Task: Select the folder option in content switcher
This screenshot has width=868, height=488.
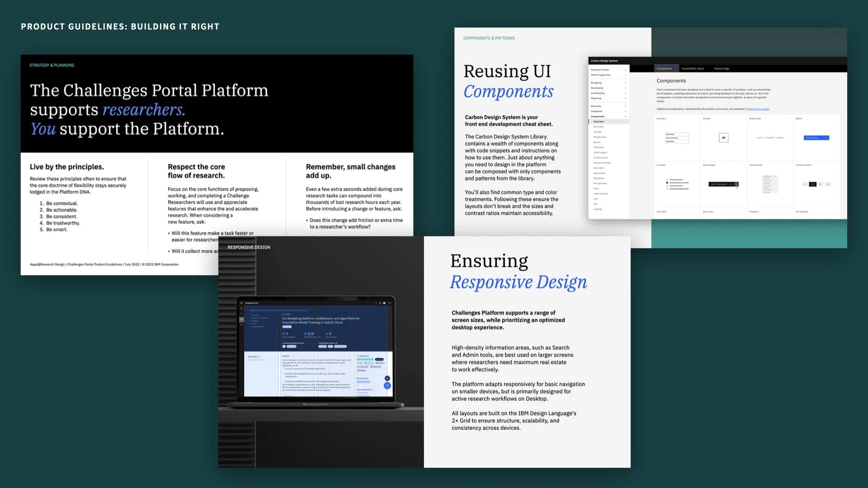Action: click(x=812, y=184)
